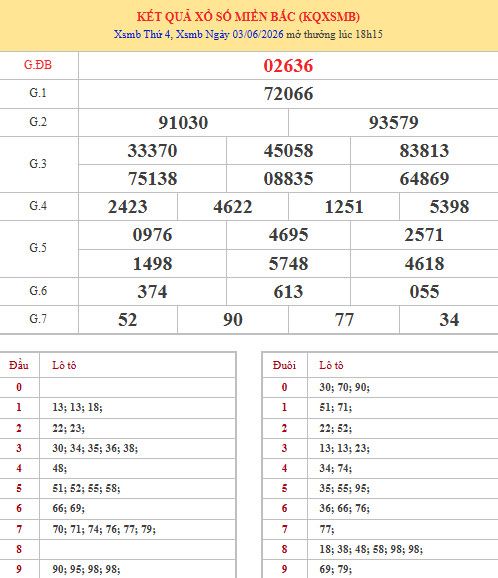Click Đuôi row '13; 13; 23;'
Screen dimensions: 498x578
pos(344,448)
